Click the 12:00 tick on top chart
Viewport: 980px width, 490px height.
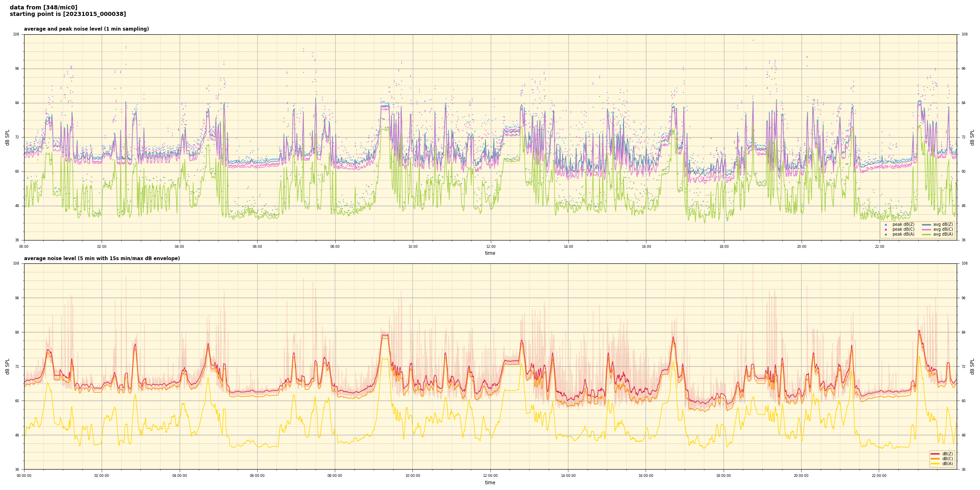pos(490,247)
